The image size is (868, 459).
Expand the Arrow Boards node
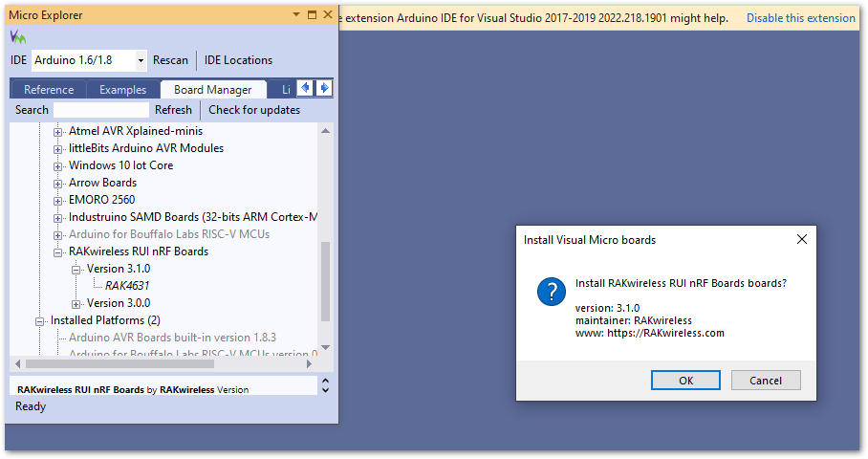(x=57, y=184)
